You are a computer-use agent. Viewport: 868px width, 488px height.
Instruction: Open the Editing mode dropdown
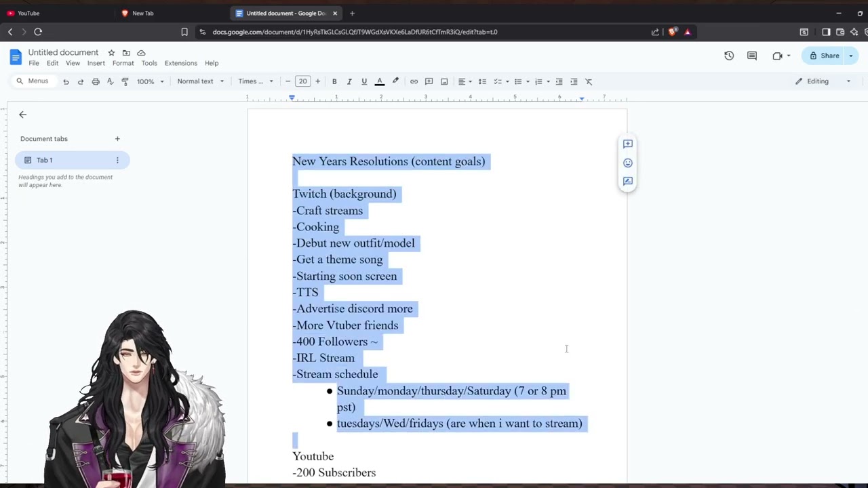[823, 81]
